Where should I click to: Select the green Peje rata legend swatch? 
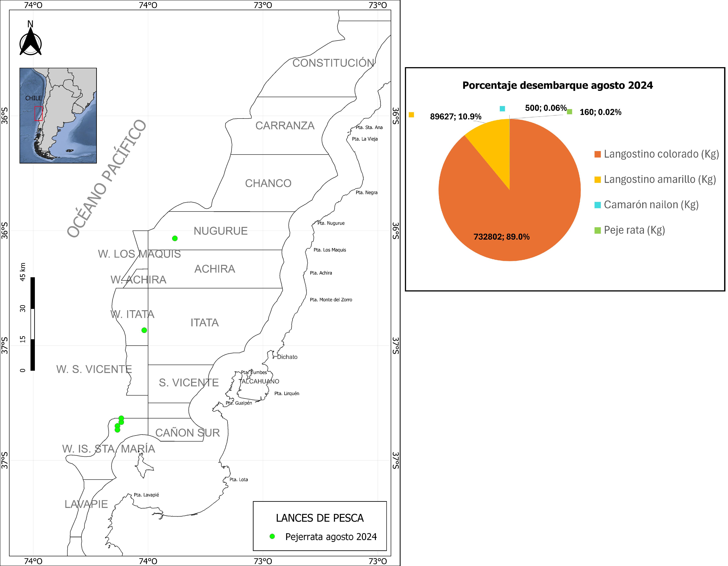598,230
